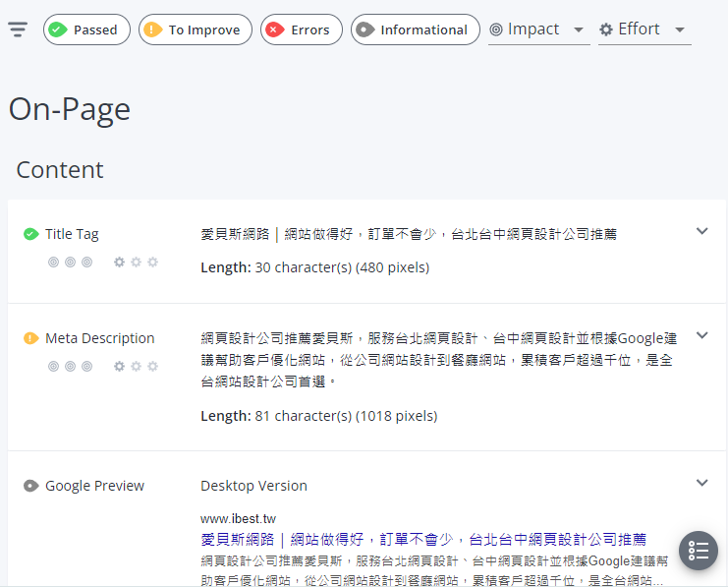The image size is (728, 587).
Task: Click the Title Tag impact target icons
Action: pyautogui.click(x=71, y=263)
